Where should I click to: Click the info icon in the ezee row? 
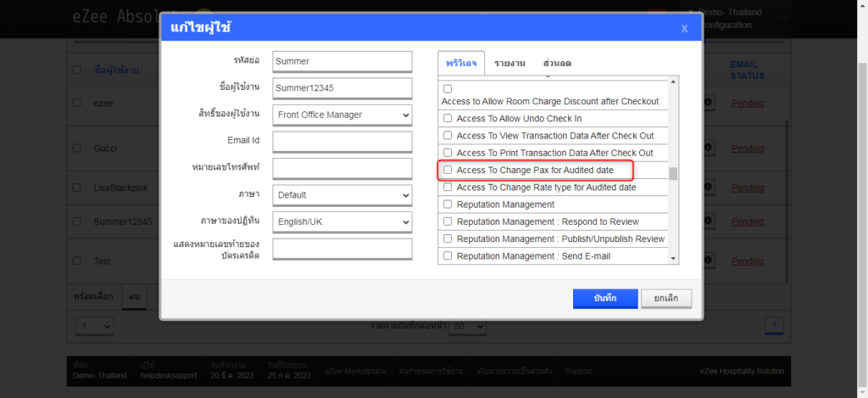708,102
